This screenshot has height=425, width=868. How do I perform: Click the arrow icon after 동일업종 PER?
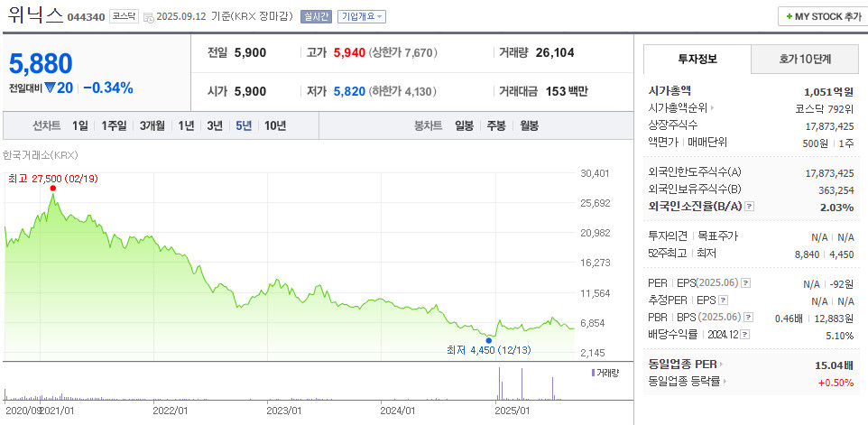click(721, 365)
